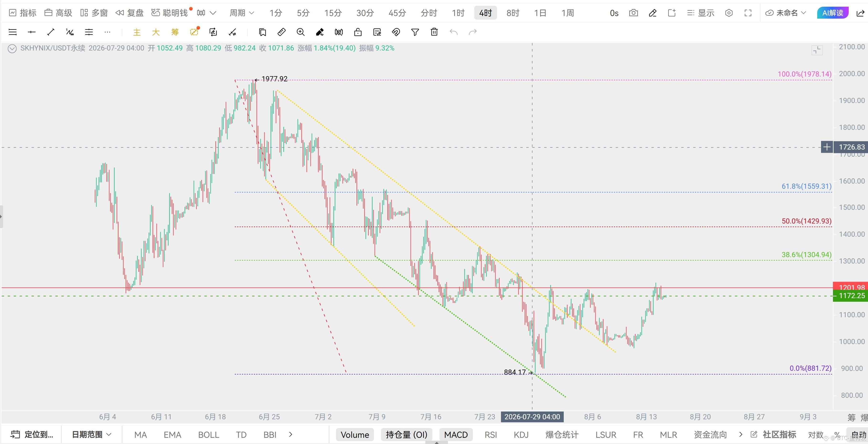The height and width of the screenshot is (444, 868).
Task: Open the note editing tool
Action: tap(377, 32)
